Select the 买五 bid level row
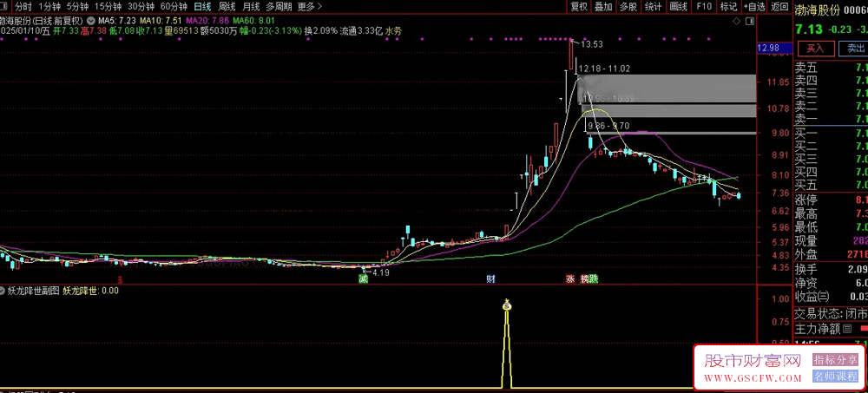 [x=831, y=184]
